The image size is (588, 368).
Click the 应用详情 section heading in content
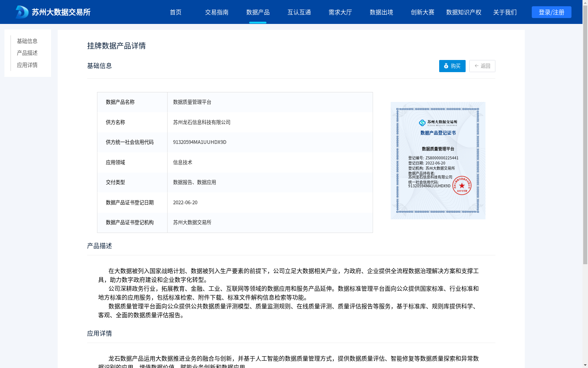pyautogui.click(x=100, y=333)
